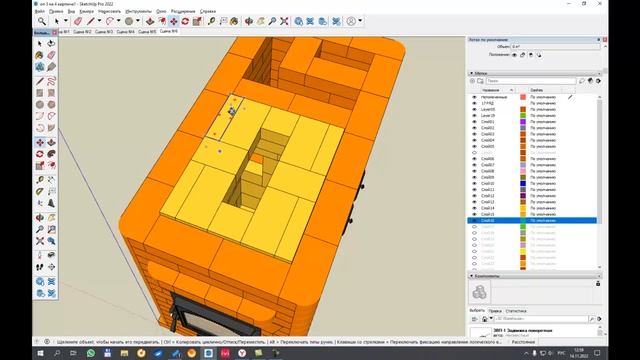
Task: Pick the pink Eraser tool in the top toolbar
Action: pos(78,21)
